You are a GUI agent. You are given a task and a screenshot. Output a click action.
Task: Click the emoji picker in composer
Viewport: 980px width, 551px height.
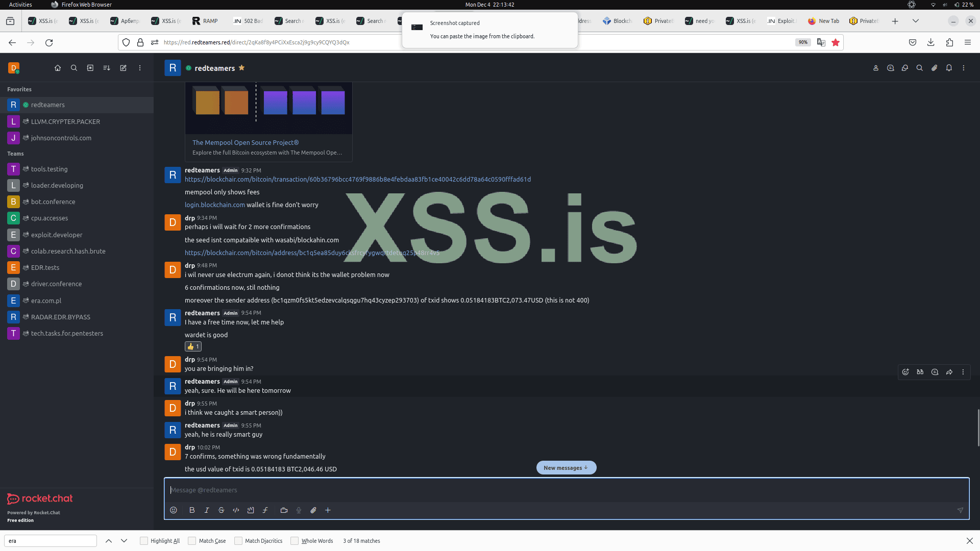point(174,510)
